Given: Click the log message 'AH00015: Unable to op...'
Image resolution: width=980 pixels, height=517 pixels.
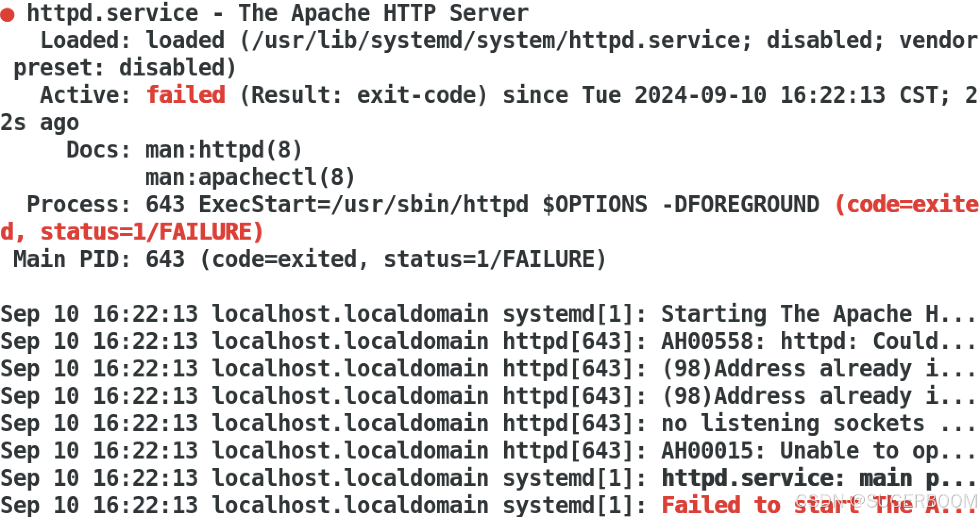Looking at the screenshot, I should pyautogui.click(x=818, y=451).
